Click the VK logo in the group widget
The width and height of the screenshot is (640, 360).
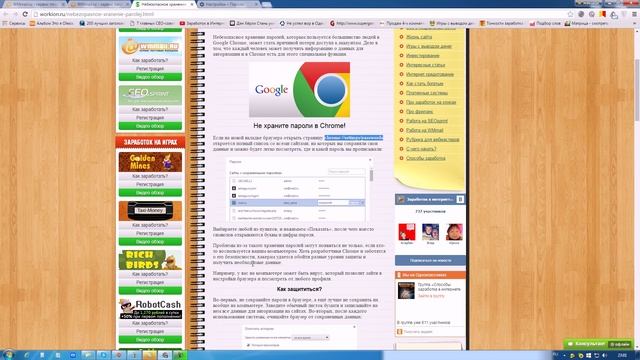click(460, 199)
